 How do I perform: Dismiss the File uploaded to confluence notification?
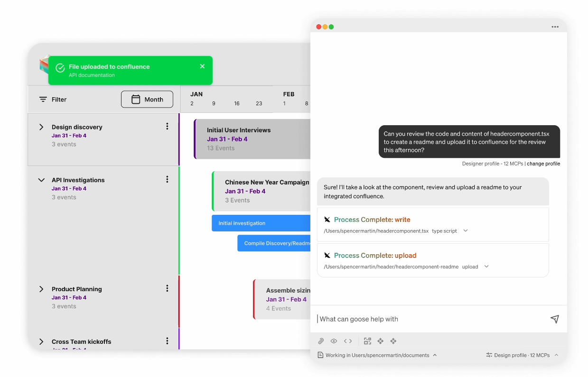tap(202, 66)
